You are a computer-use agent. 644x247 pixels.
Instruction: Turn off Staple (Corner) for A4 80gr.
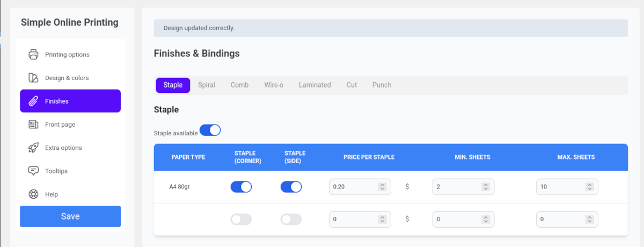coord(241,187)
